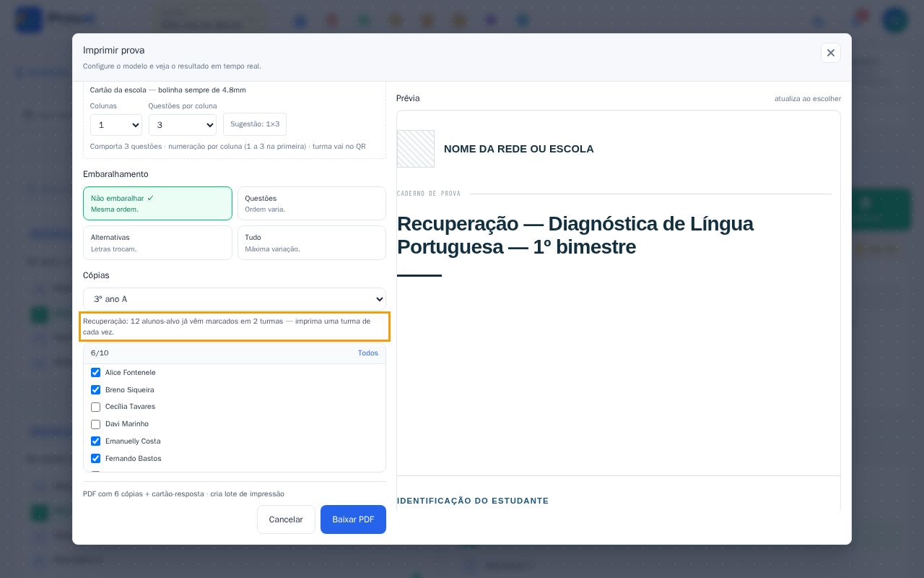Click the Cópias section label
Image resolution: width=924 pixels, height=578 pixels.
96,275
